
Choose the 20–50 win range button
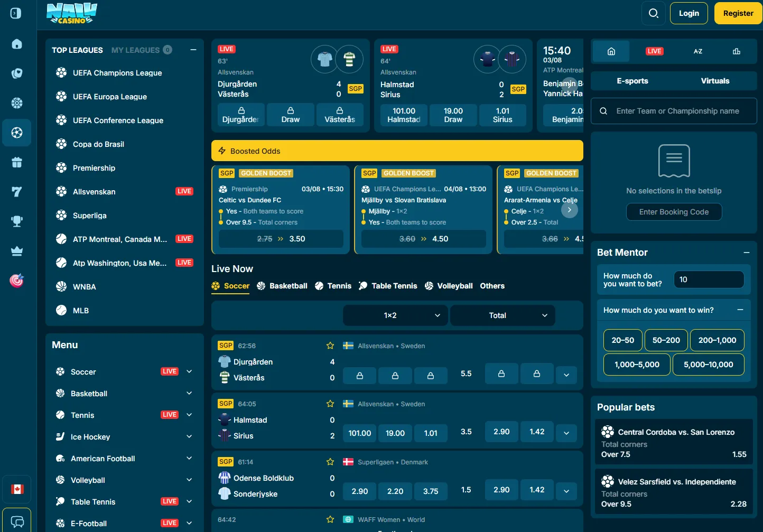pyautogui.click(x=623, y=340)
